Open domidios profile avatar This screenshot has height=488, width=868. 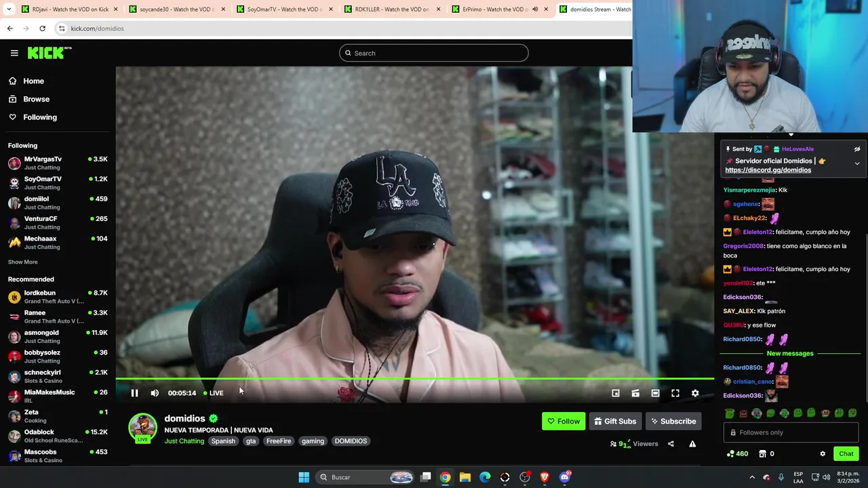142,427
